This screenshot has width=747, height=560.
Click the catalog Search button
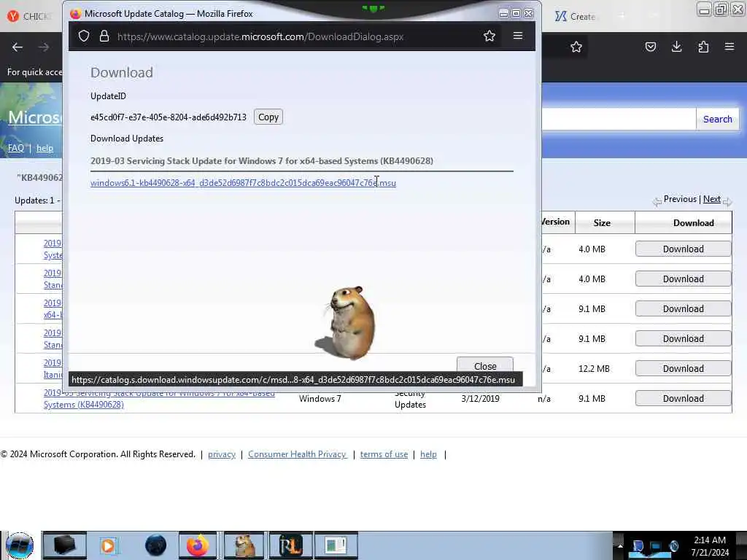pyautogui.click(x=718, y=119)
